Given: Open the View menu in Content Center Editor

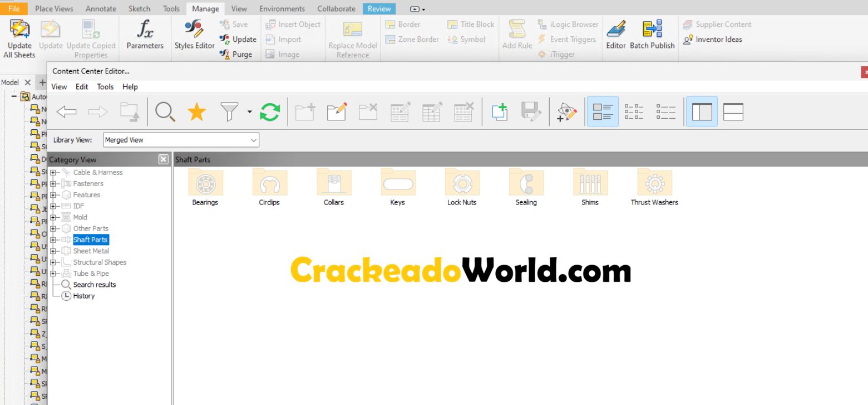Looking at the screenshot, I should pos(59,87).
